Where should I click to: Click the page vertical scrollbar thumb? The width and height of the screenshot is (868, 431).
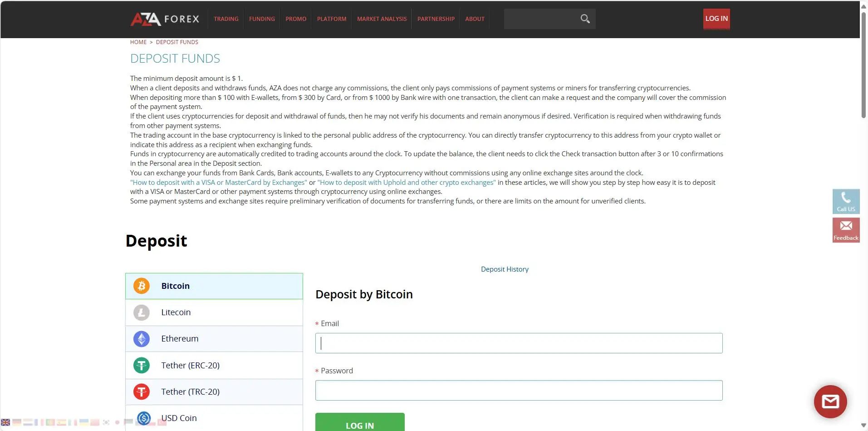pyautogui.click(x=864, y=64)
